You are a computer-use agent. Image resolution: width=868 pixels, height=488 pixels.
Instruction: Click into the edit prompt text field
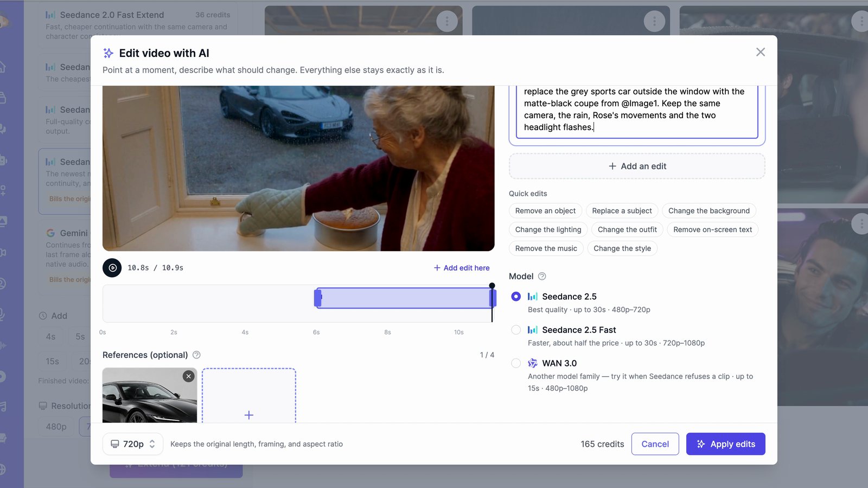click(637, 112)
